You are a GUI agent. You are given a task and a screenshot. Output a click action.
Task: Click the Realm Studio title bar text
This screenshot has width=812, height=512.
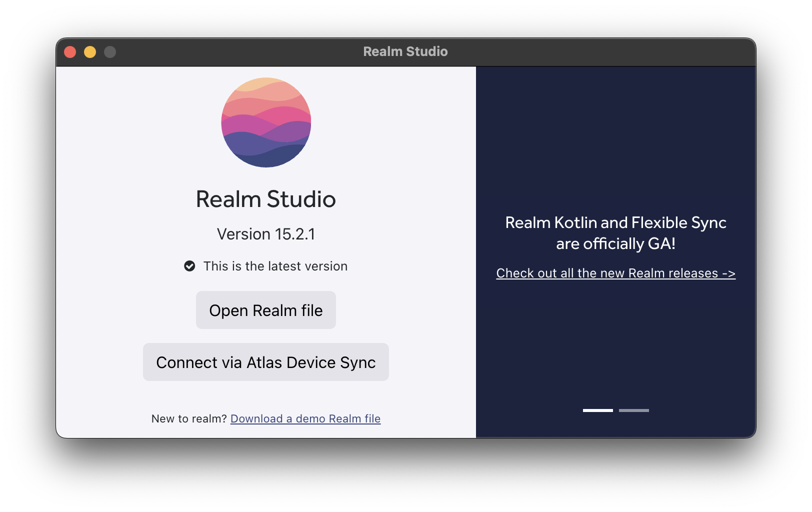pos(405,51)
